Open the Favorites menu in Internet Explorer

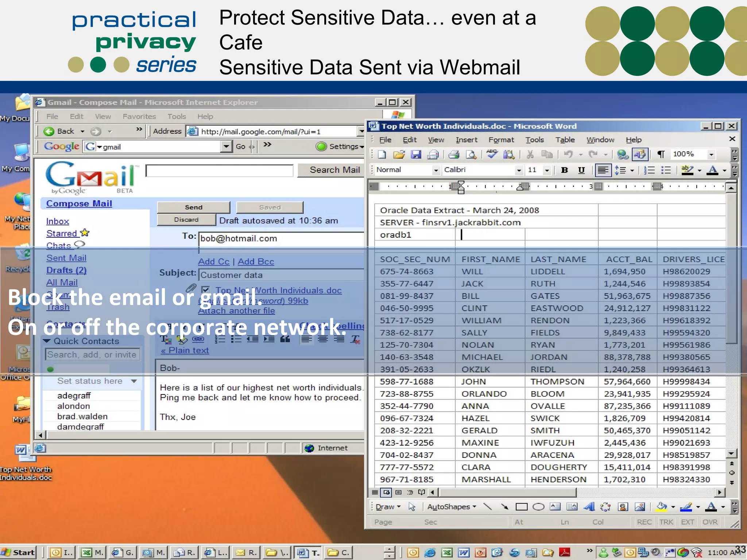pyautogui.click(x=139, y=116)
